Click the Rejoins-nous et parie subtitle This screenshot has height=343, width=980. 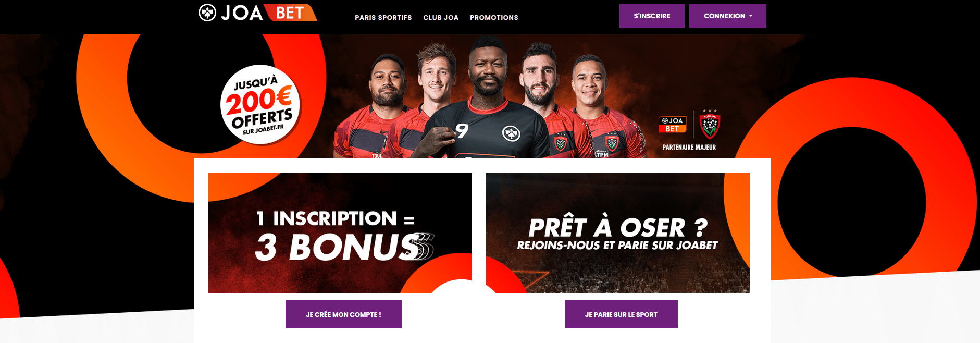coord(617,246)
